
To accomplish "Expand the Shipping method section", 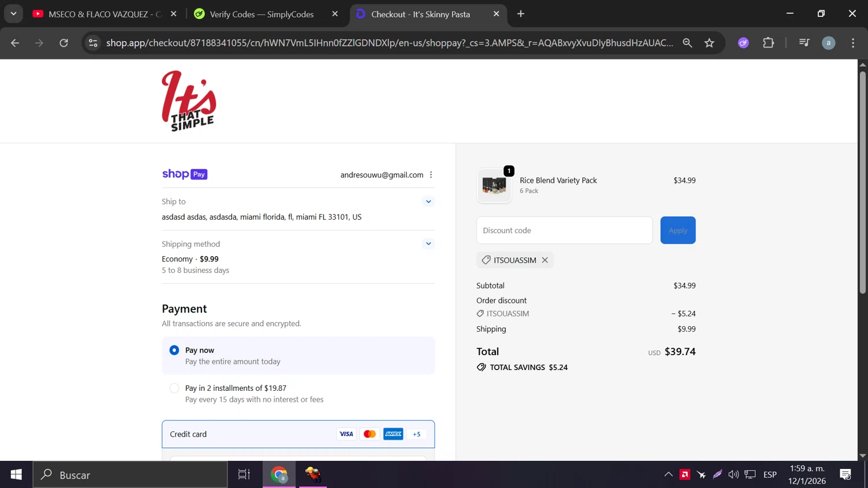I will 428,243.
